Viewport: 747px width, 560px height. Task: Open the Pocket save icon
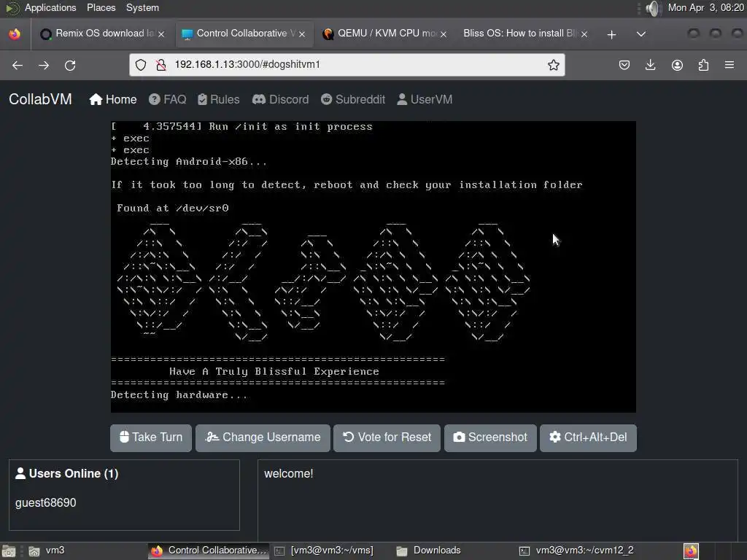point(624,65)
